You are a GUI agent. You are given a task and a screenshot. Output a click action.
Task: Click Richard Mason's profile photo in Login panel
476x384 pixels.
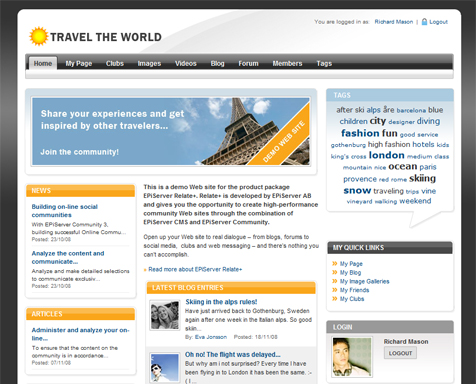click(x=352, y=357)
